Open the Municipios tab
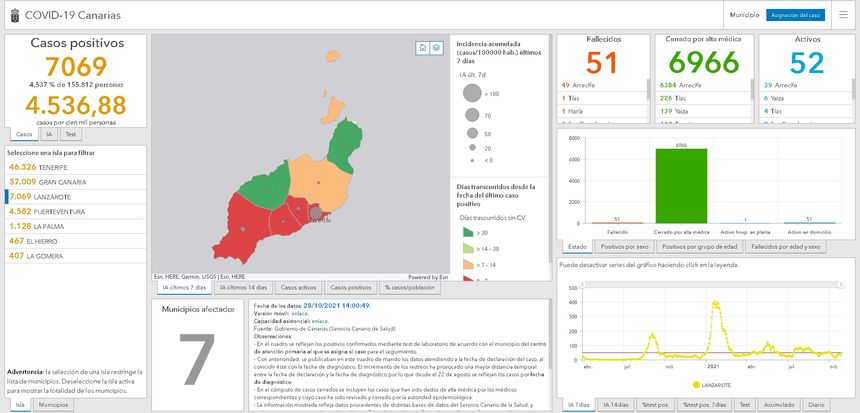The width and height of the screenshot is (860, 413). point(52,405)
